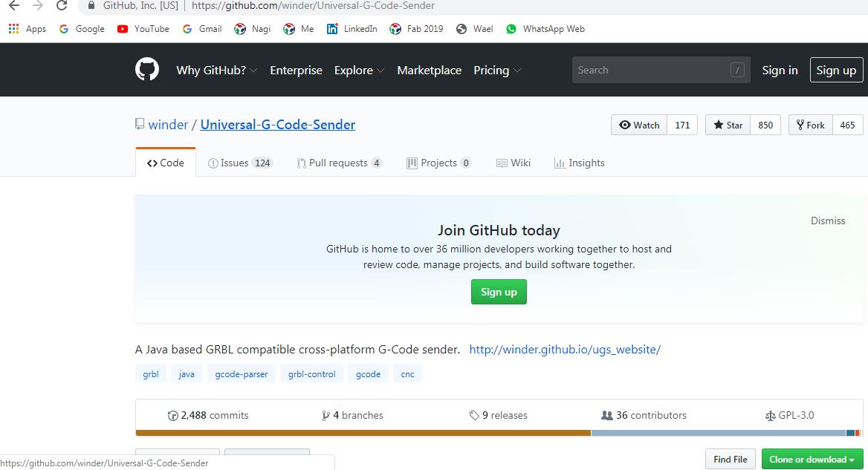
Task: View the 4 branches
Action: point(352,415)
